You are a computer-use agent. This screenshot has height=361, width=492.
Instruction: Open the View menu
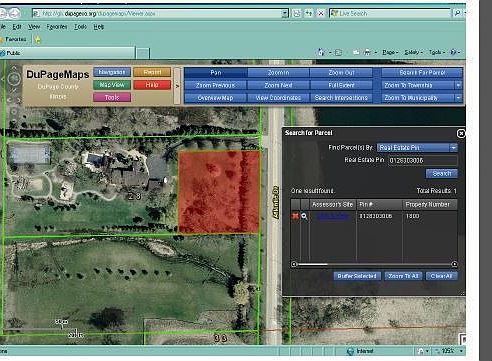pyautogui.click(x=34, y=27)
